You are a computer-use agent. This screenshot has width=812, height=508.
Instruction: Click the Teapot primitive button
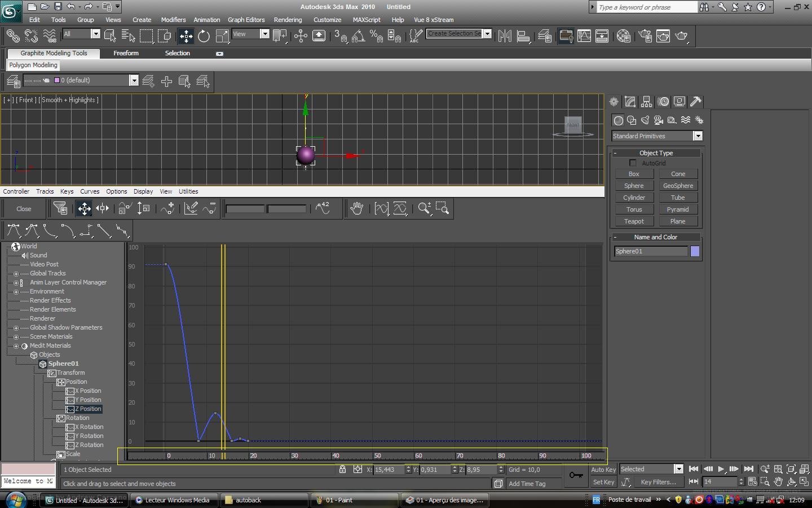click(634, 221)
